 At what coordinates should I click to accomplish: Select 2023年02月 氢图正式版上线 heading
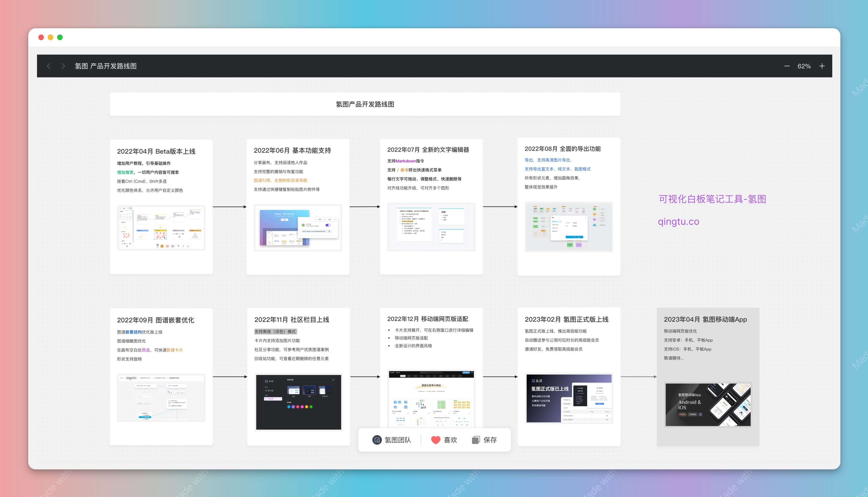click(x=566, y=319)
